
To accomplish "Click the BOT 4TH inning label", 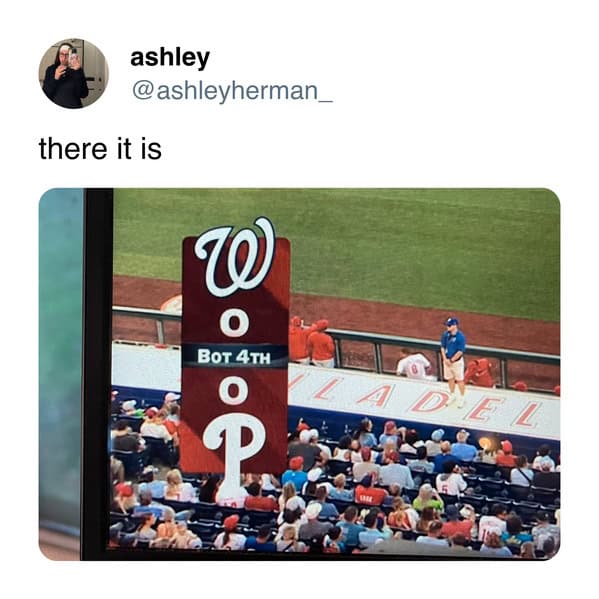I will (234, 357).
